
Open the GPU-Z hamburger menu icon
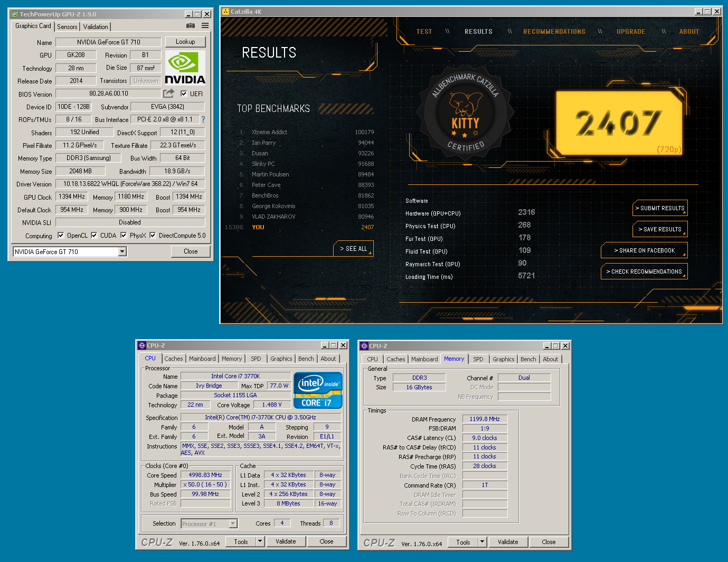205,26
